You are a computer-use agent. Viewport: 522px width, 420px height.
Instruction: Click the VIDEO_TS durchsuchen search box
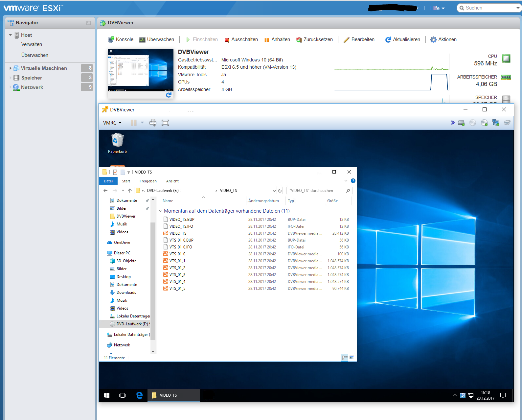(x=319, y=191)
